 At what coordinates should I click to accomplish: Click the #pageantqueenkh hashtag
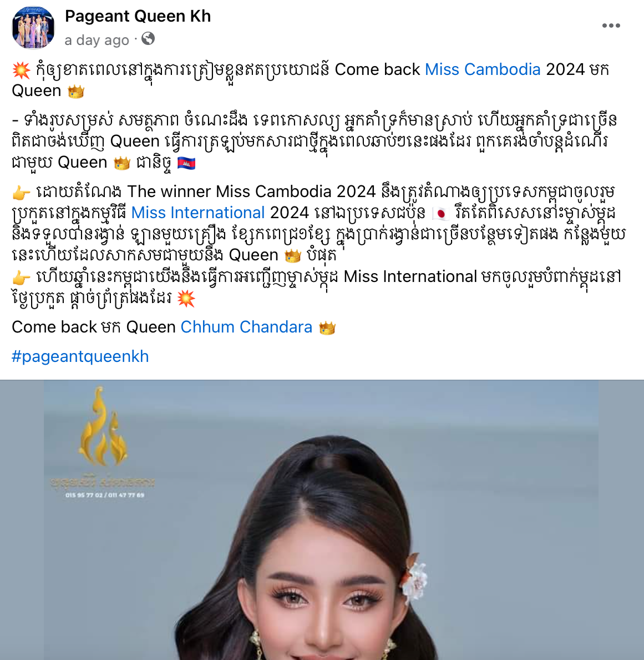coord(80,356)
